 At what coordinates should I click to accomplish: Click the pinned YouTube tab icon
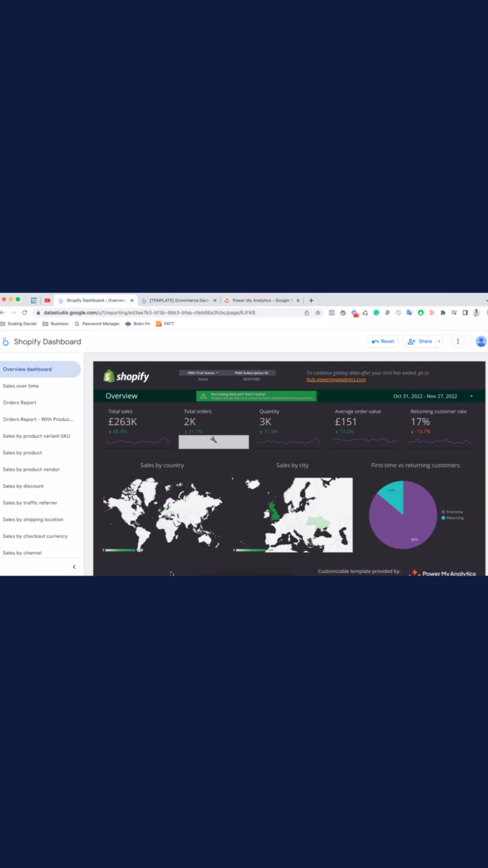47,300
